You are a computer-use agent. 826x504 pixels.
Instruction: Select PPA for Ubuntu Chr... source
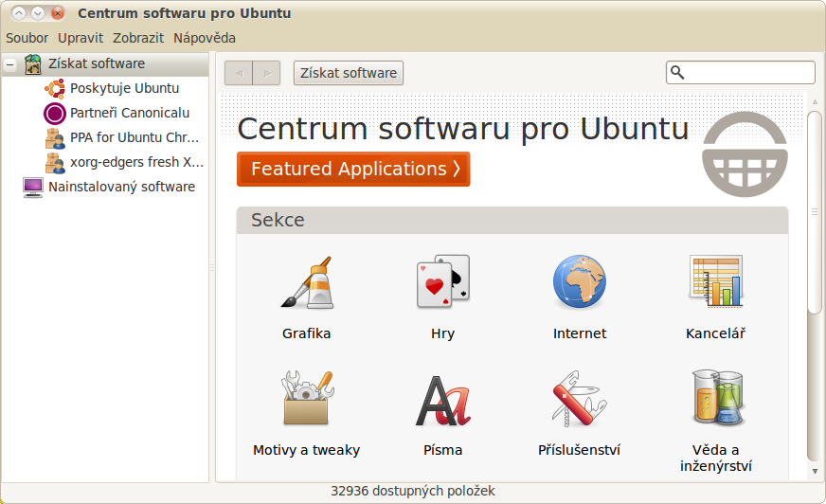pyautogui.click(x=135, y=137)
